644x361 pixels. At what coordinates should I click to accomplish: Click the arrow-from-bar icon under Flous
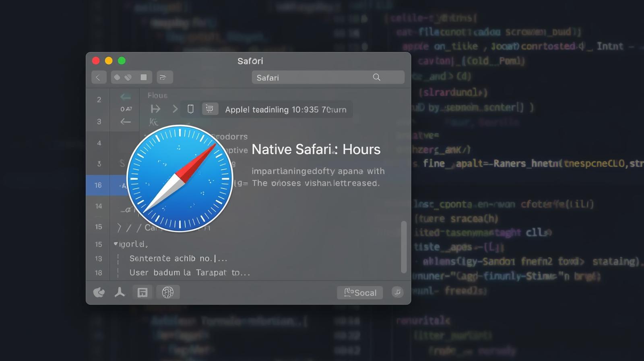click(155, 109)
